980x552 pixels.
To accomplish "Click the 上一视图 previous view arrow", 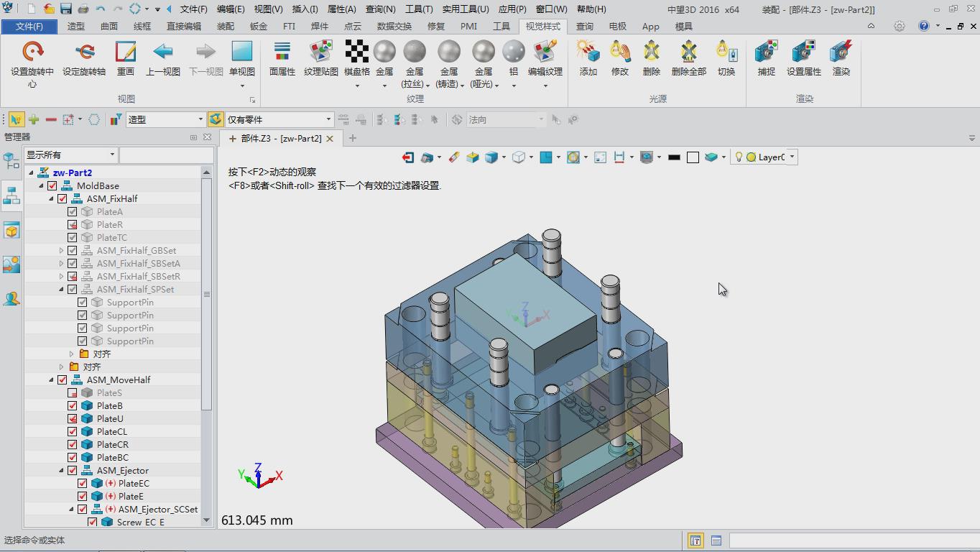I will (x=163, y=52).
